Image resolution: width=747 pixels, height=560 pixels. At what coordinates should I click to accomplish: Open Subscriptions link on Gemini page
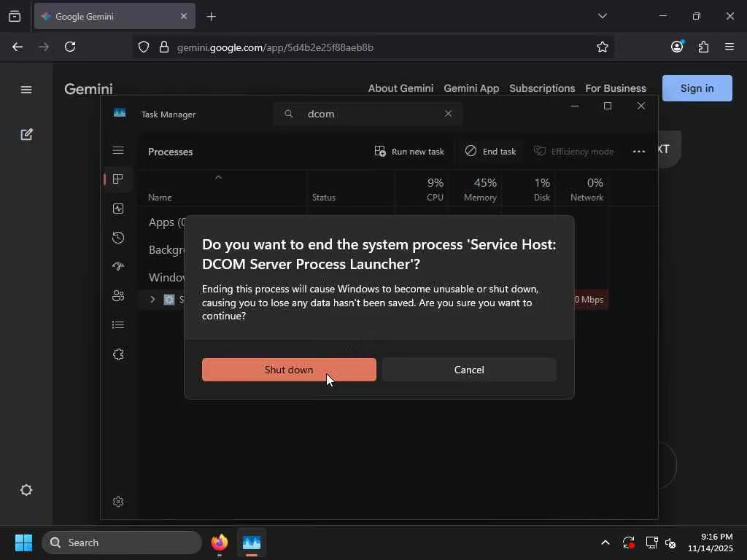click(542, 88)
